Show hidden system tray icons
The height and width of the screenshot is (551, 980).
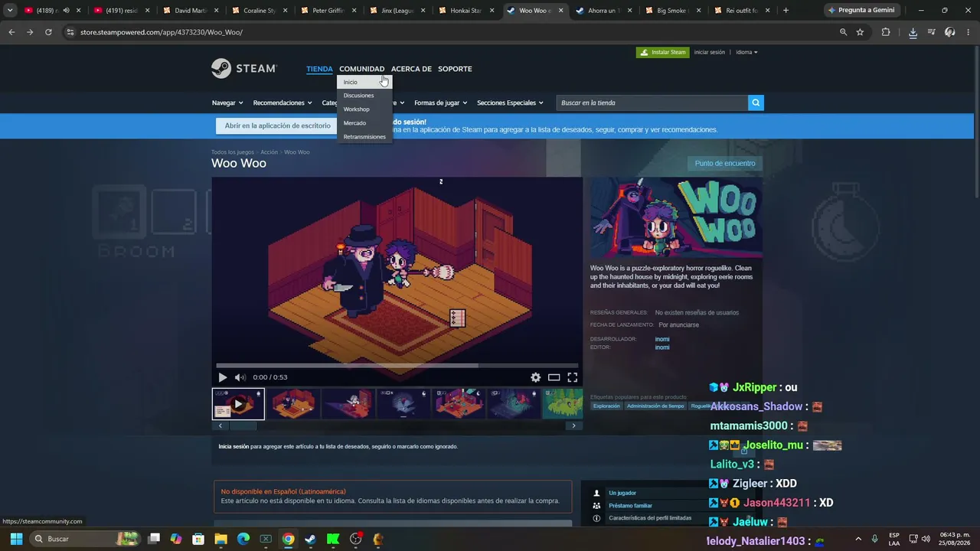(x=857, y=539)
